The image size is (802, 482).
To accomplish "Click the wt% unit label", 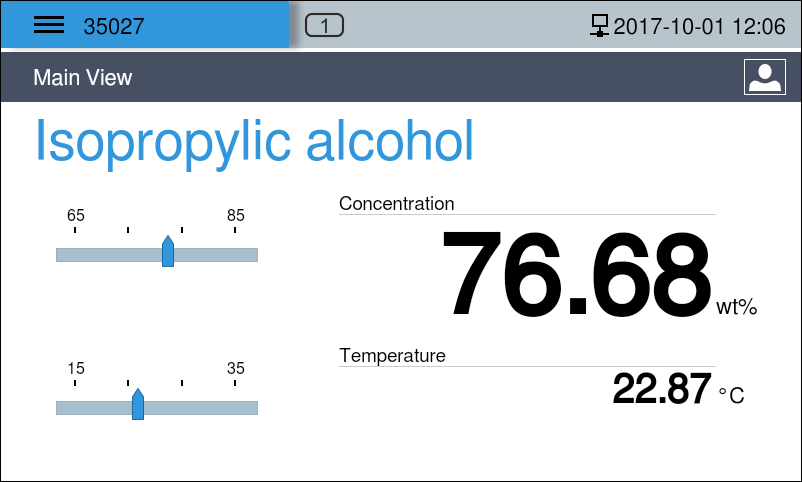I will coord(737,308).
